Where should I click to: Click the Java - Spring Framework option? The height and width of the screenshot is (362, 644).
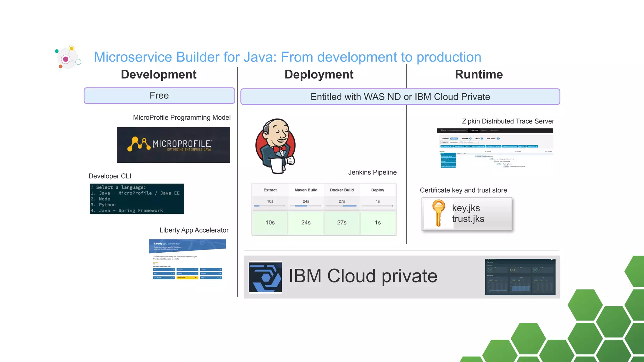(x=127, y=211)
